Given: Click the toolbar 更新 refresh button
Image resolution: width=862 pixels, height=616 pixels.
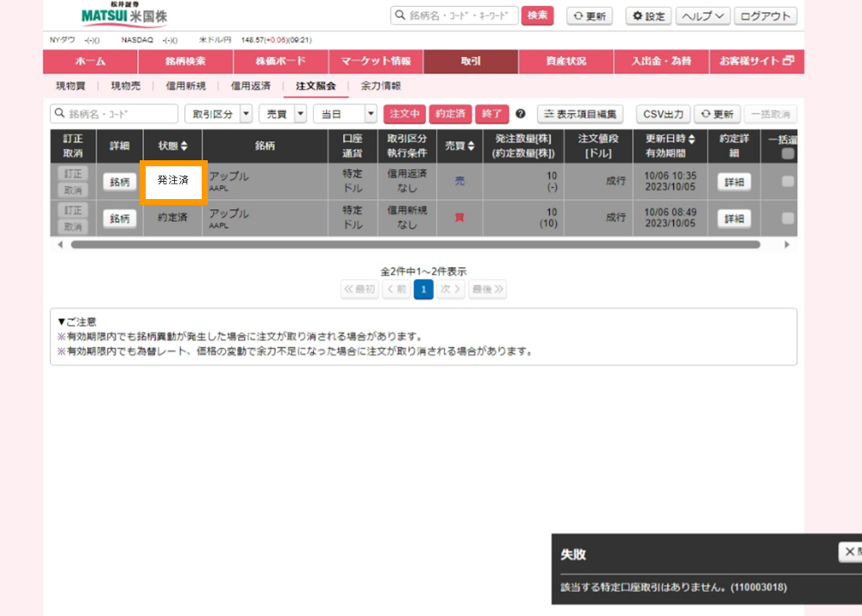Looking at the screenshot, I should coord(717,114).
